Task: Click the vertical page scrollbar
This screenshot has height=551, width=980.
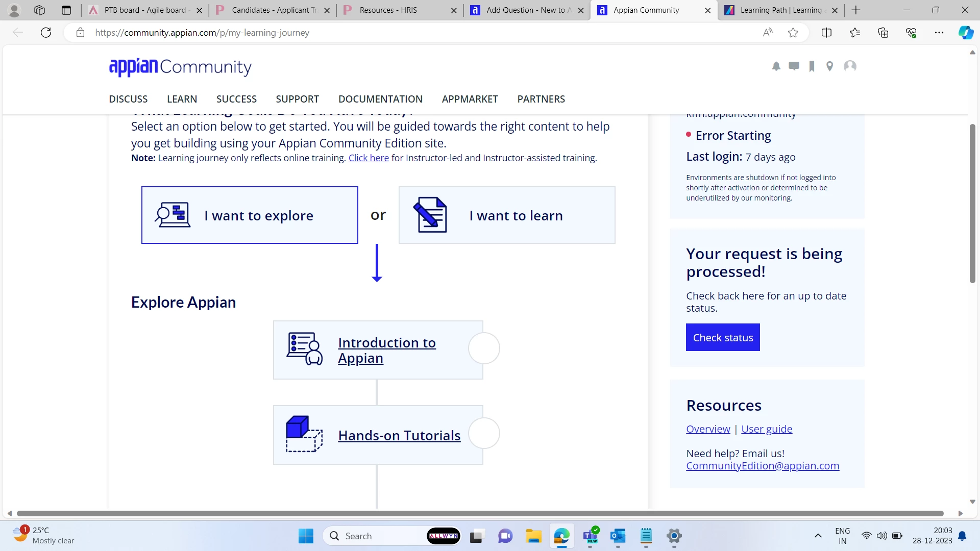Action: (x=972, y=203)
